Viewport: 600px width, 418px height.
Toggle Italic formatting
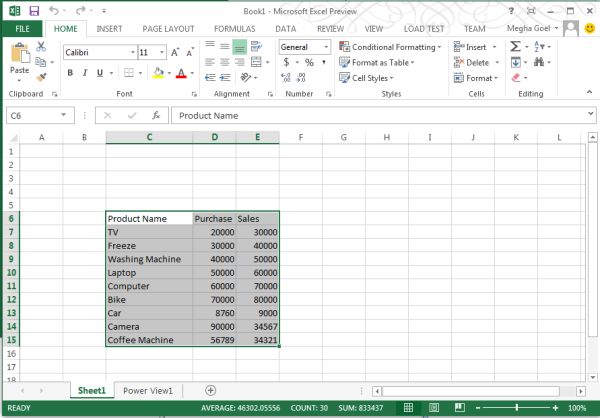(85, 73)
